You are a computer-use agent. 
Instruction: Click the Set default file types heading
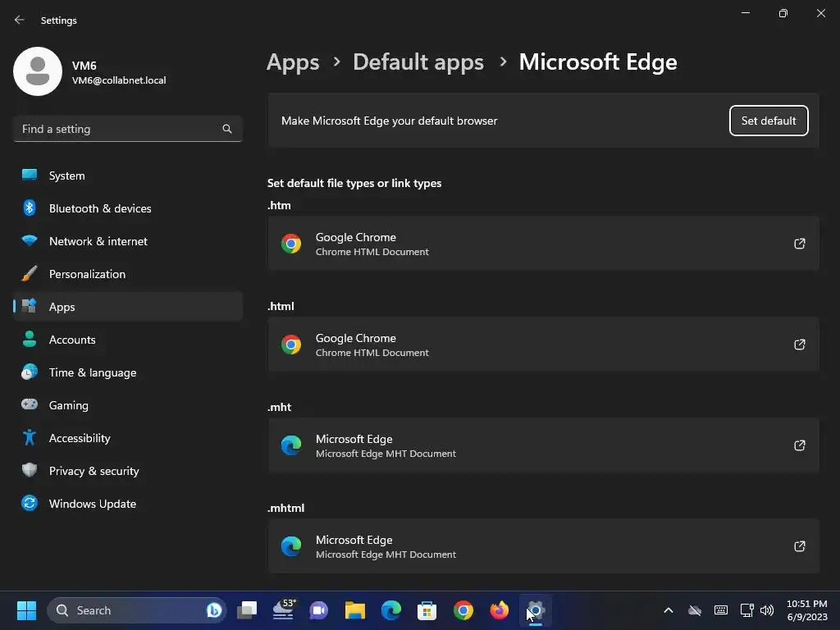[354, 183]
